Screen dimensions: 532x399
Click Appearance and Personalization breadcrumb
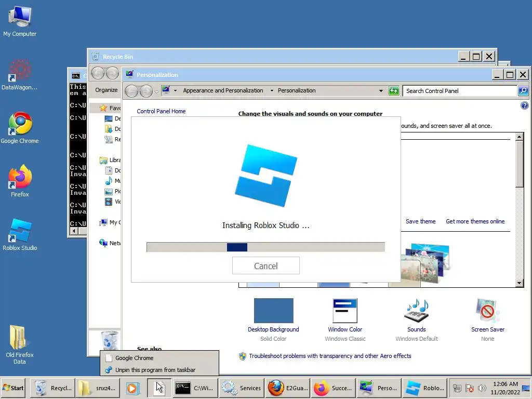(223, 90)
